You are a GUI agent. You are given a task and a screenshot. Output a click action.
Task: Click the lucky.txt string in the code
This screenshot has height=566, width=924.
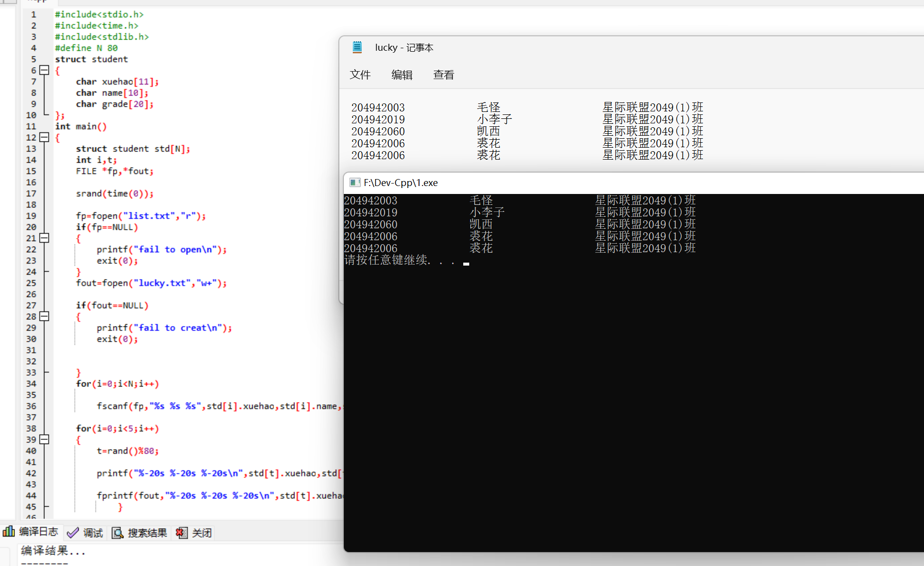click(x=162, y=283)
